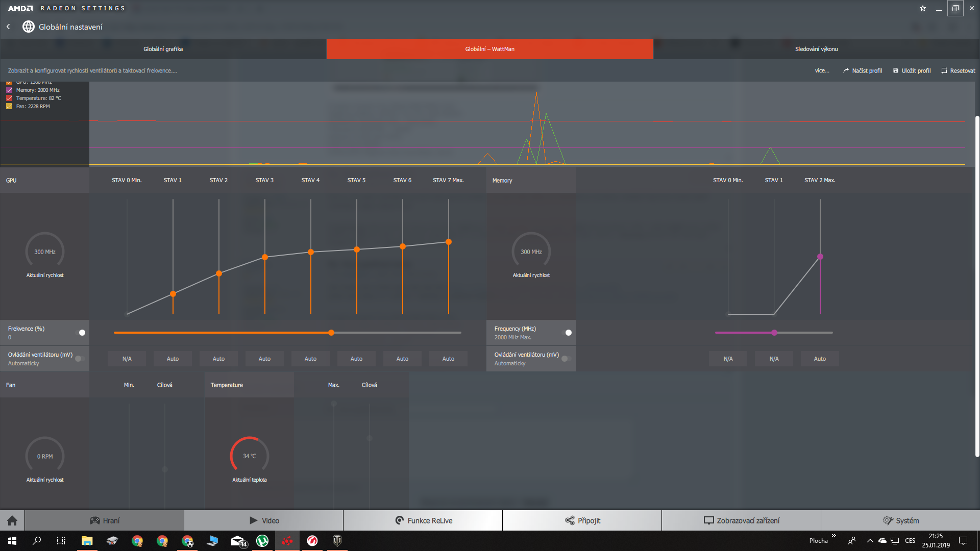Expand the taskbar Plocha toolbar chevron
This screenshot has width=980, height=551.
(x=834, y=536)
